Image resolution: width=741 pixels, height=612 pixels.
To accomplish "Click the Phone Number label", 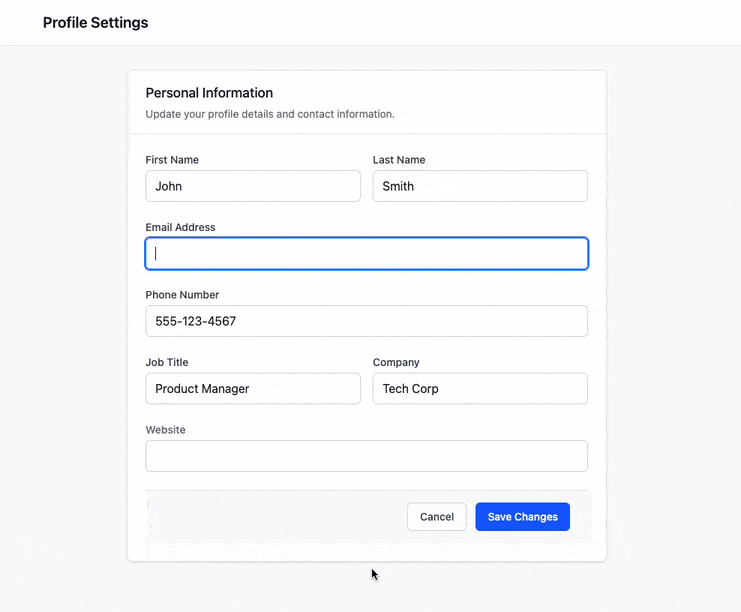I will coord(182,295).
